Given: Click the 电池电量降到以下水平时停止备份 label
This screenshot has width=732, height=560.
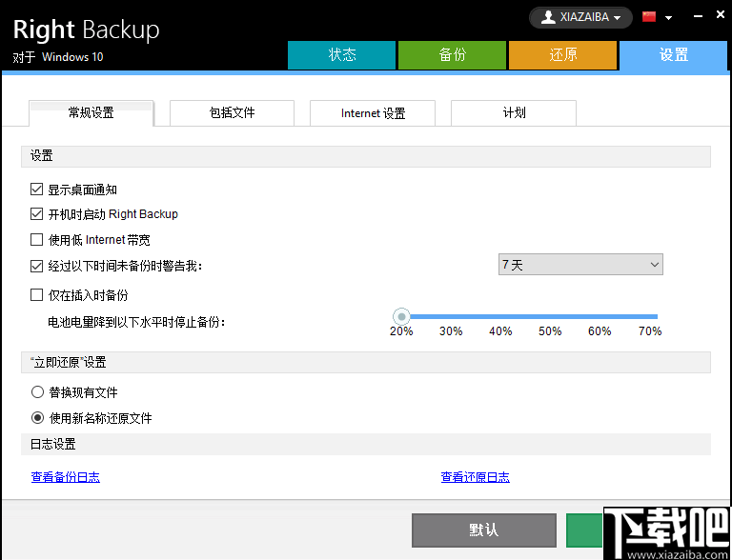Looking at the screenshot, I should [x=136, y=322].
